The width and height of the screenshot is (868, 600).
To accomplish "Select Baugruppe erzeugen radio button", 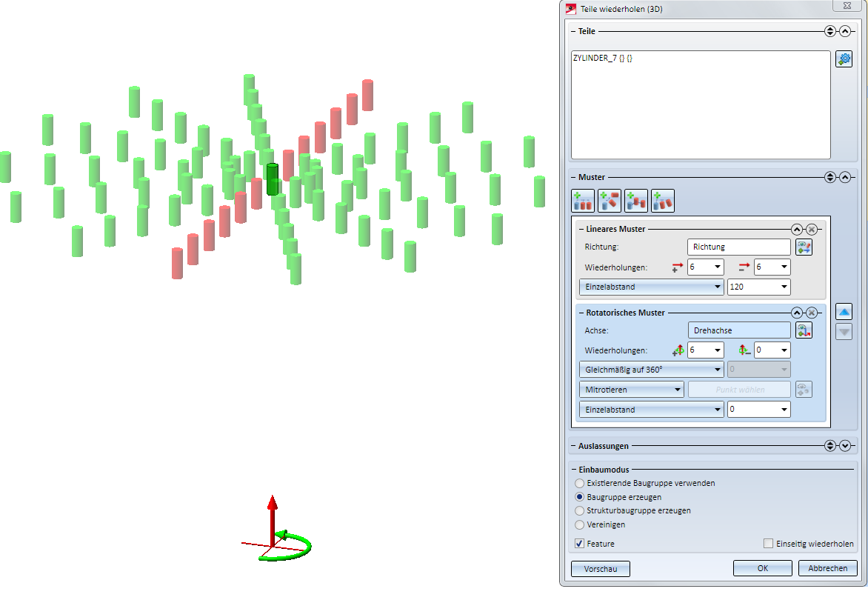I will pos(580,497).
